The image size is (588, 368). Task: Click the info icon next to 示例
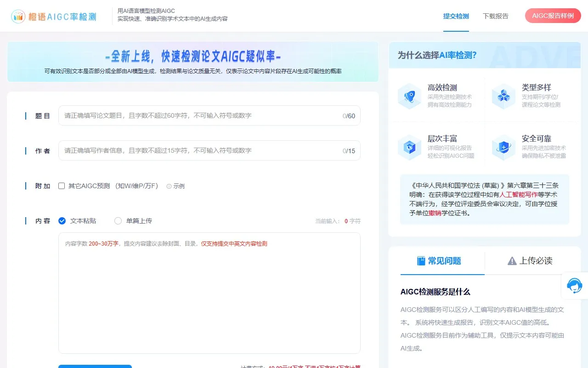[x=168, y=186]
